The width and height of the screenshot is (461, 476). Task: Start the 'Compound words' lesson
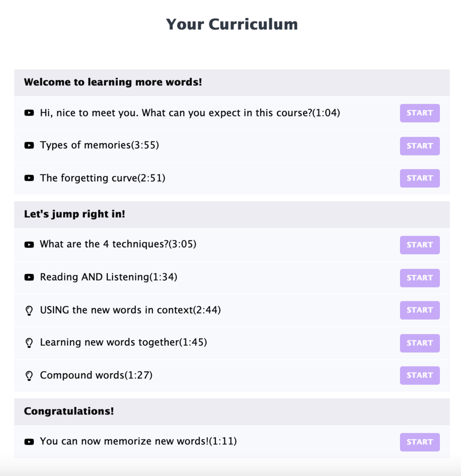click(419, 375)
